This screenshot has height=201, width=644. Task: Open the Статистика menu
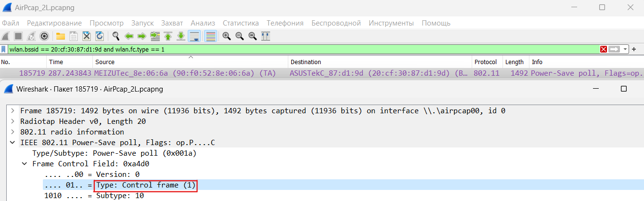(x=241, y=23)
